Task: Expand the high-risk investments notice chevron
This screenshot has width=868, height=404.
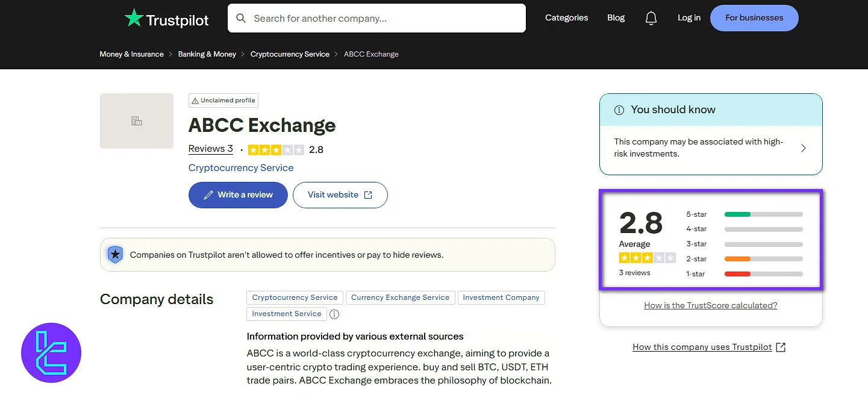Action: coord(803,147)
